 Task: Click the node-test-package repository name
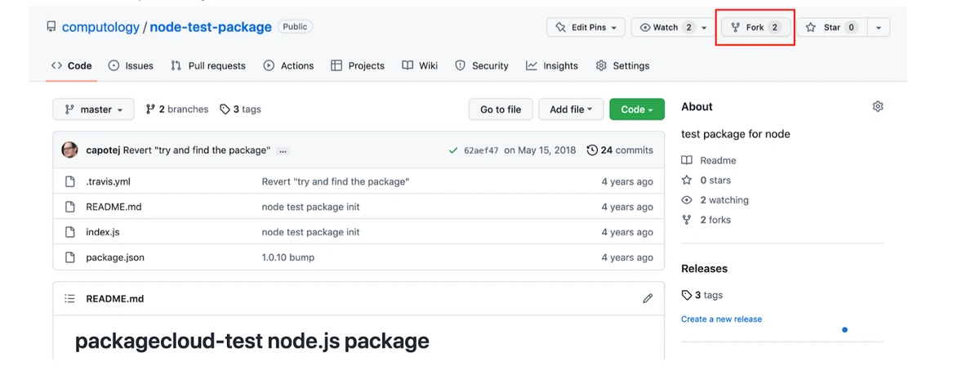pos(212,27)
